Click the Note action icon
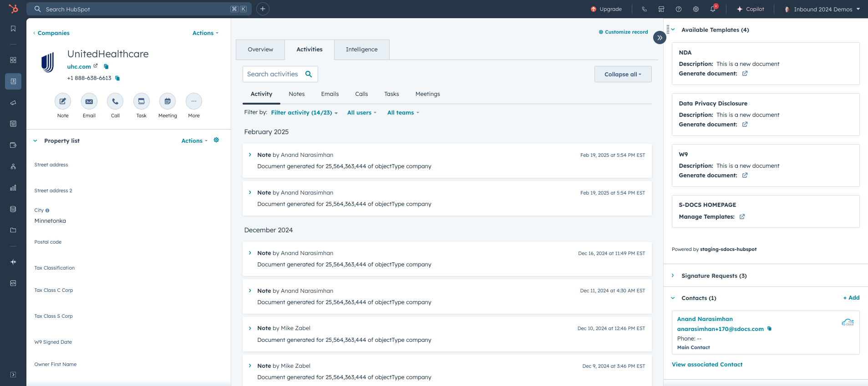This screenshot has width=868, height=386. [63, 101]
